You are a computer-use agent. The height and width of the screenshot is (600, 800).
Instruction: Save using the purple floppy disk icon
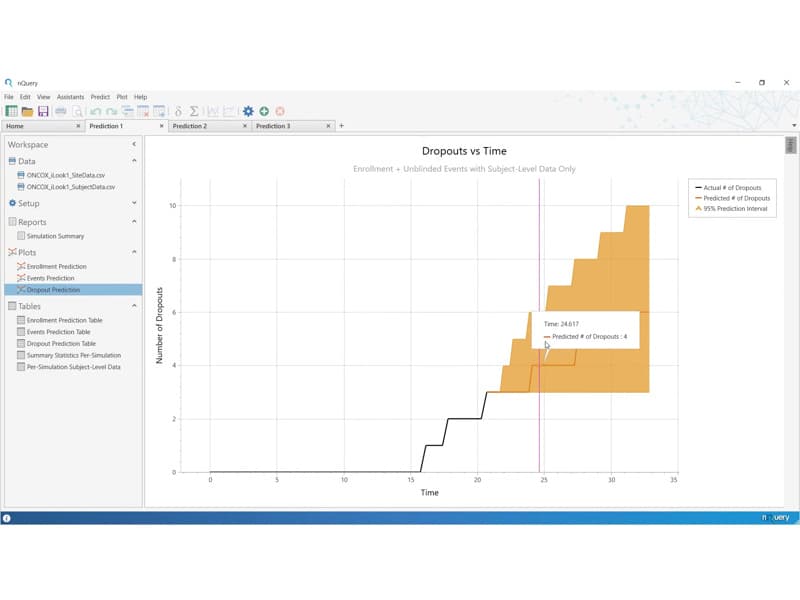coord(43,111)
